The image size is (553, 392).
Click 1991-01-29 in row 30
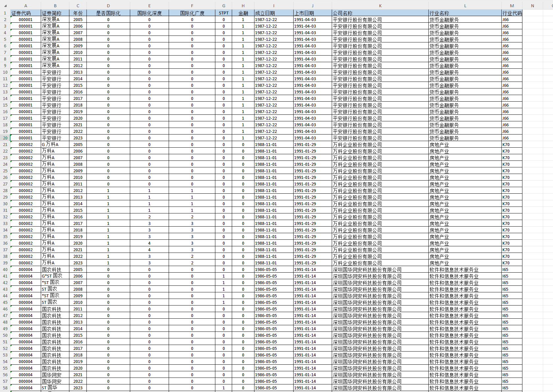(x=313, y=204)
